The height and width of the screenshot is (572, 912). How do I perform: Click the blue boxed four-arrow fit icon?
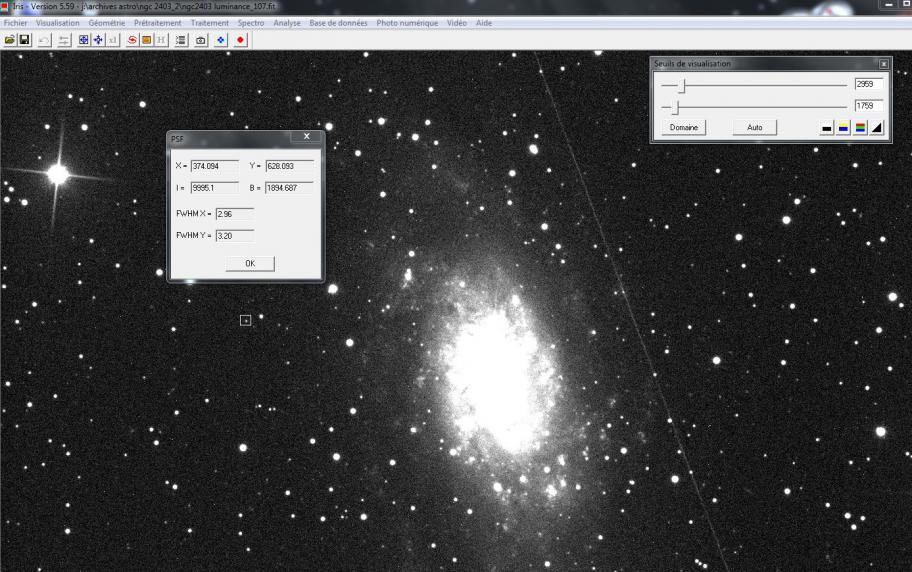point(84,40)
